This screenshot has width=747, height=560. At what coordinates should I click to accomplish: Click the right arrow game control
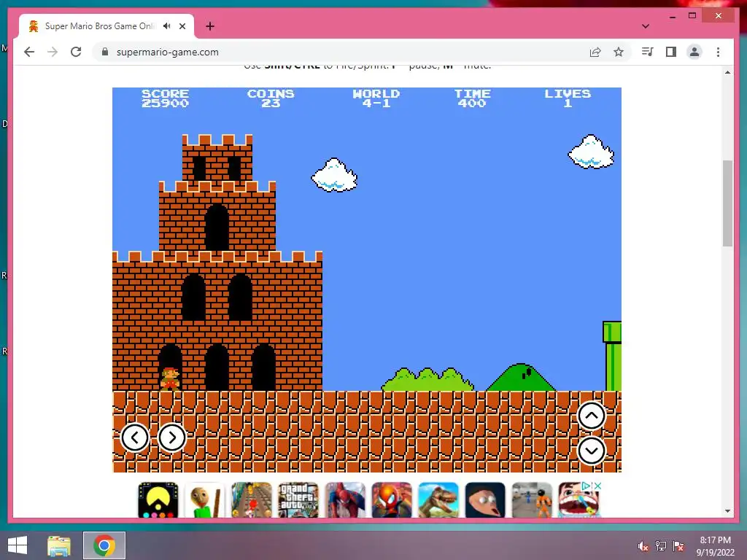[172, 437]
